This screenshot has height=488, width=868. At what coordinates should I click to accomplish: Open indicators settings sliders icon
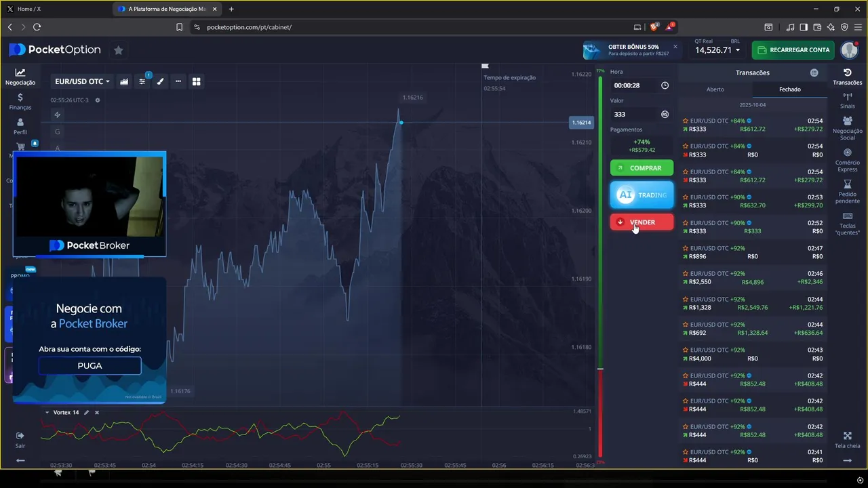click(x=142, y=81)
